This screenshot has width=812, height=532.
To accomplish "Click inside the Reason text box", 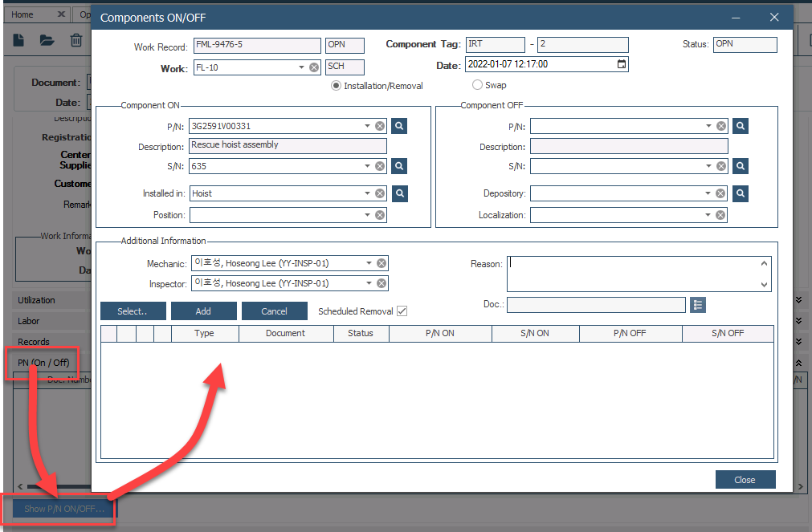I will 633,274.
